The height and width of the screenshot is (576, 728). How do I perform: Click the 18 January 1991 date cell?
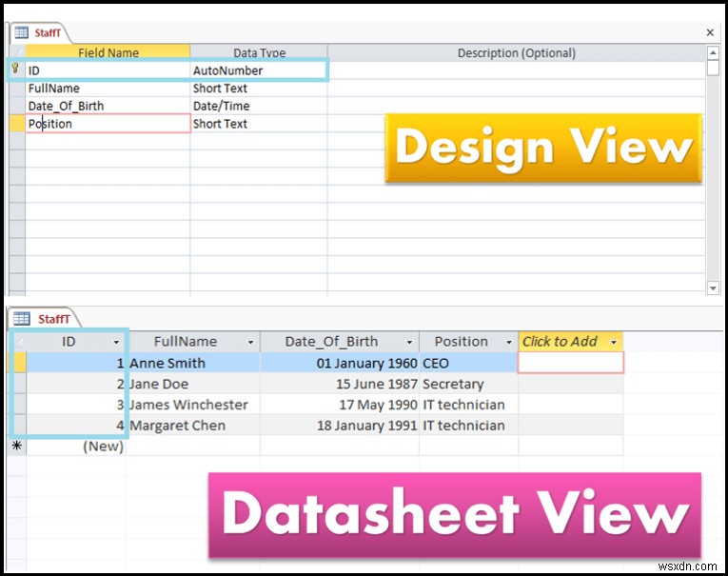pyautogui.click(x=340, y=426)
